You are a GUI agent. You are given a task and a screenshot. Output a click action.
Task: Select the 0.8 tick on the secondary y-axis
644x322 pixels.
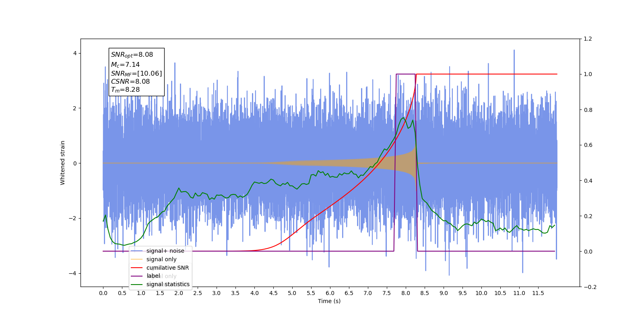point(588,110)
